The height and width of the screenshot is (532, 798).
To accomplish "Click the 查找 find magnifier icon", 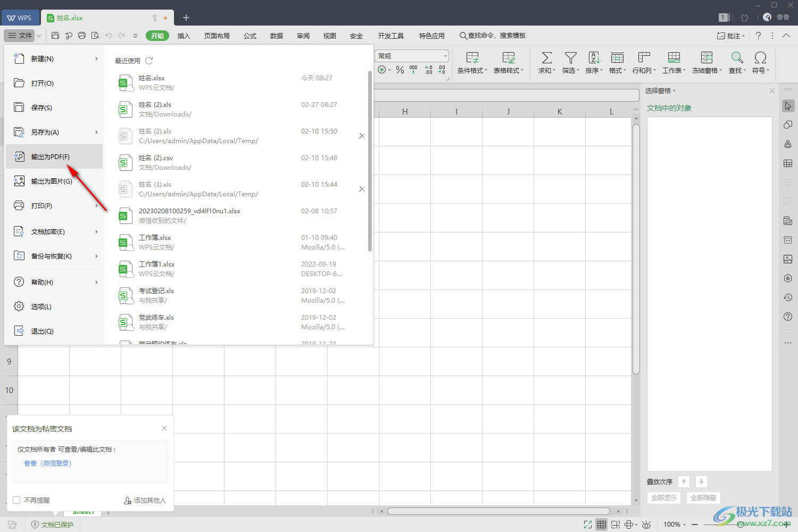I will point(737,57).
